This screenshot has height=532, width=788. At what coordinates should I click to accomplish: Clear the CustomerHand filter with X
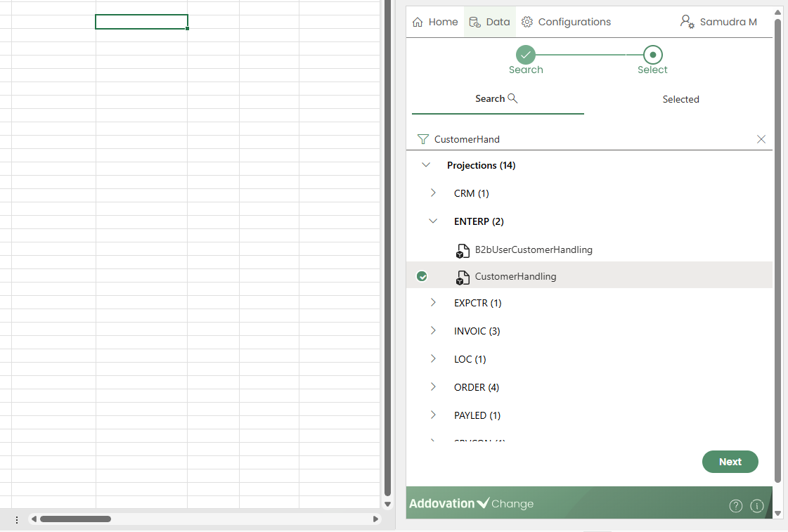[761, 139]
